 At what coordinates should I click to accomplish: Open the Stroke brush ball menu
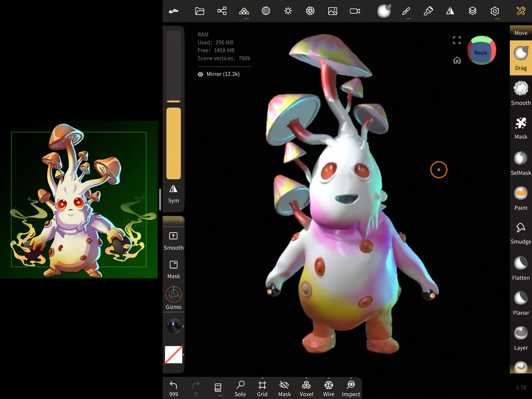pyautogui.click(x=384, y=11)
